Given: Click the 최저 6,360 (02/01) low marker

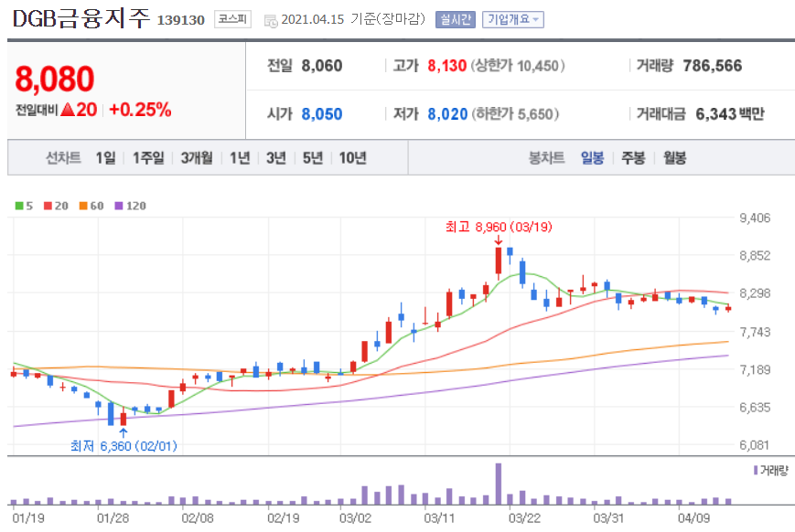Looking at the screenshot, I should [x=124, y=446].
